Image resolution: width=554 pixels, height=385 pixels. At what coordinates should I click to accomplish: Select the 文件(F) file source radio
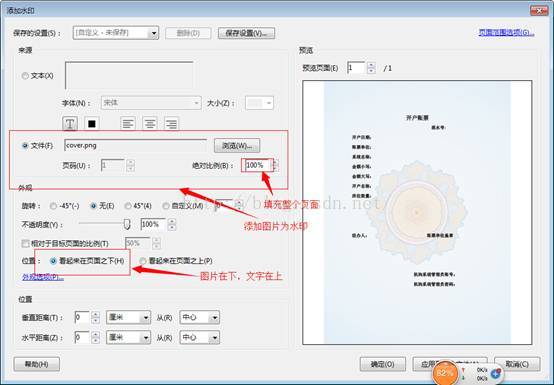25,146
